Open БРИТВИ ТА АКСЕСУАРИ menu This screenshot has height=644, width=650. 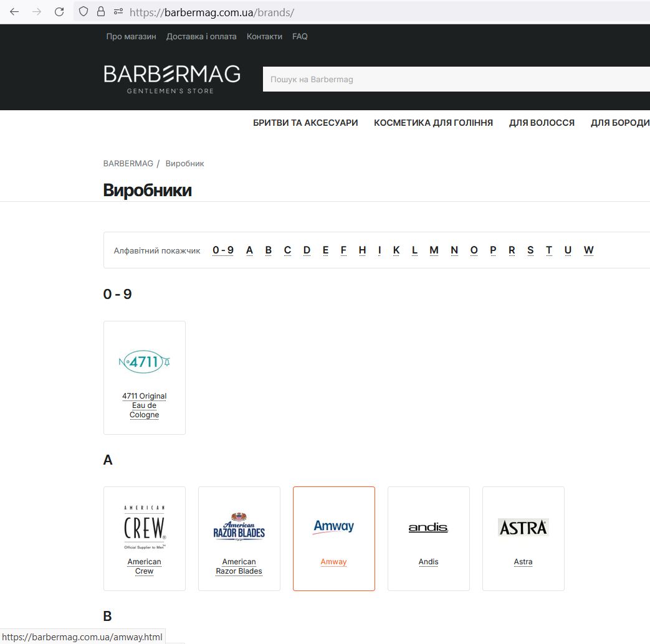305,123
